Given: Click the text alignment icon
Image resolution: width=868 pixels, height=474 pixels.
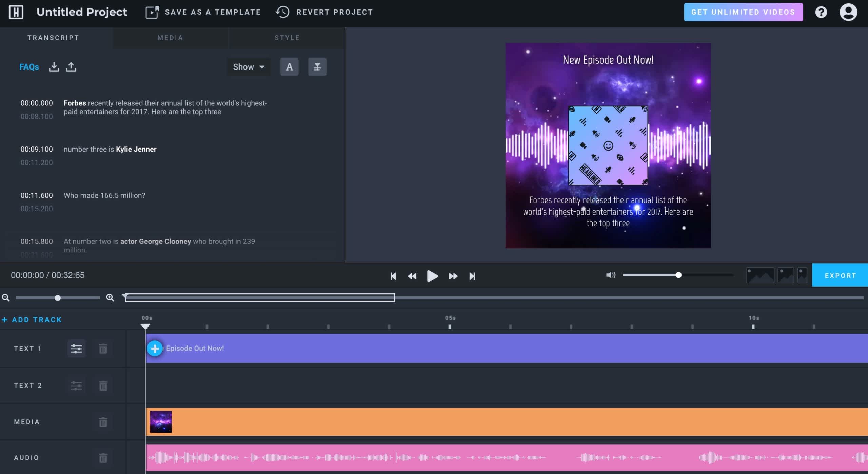Looking at the screenshot, I should click(317, 66).
